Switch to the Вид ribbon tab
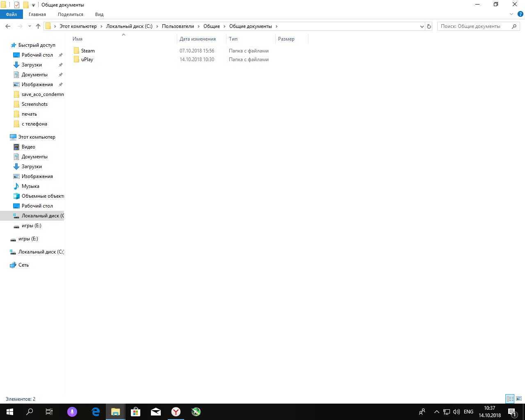 point(99,14)
